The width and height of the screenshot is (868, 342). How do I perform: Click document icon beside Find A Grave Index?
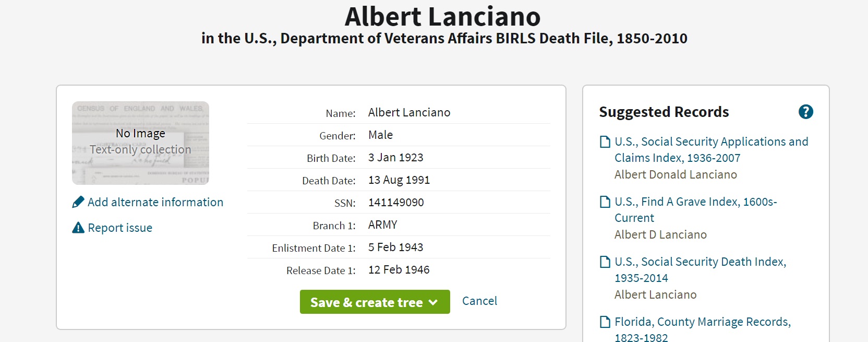(x=605, y=202)
